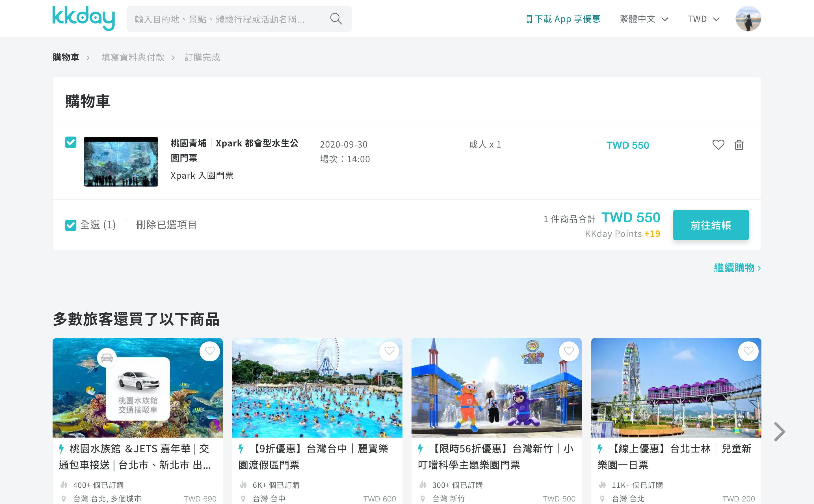Favorite the 桃園水族館 JETS transfer card

pos(210,351)
